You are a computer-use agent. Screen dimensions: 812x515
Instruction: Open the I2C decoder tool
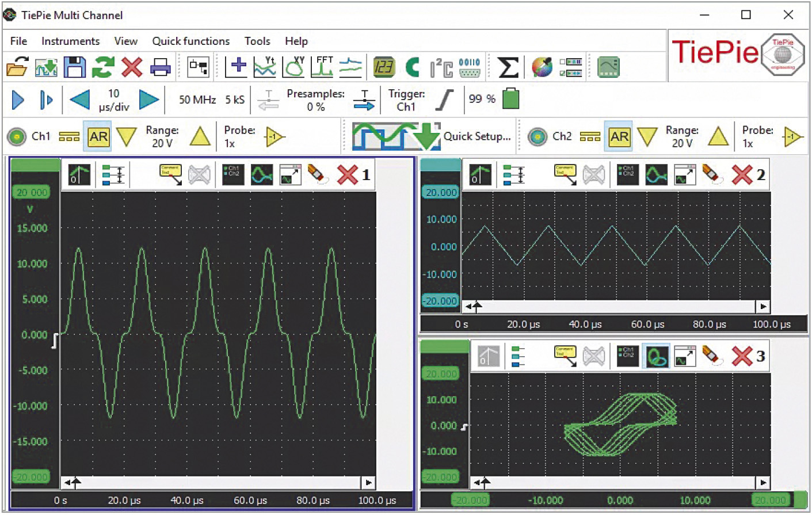click(441, 67)
